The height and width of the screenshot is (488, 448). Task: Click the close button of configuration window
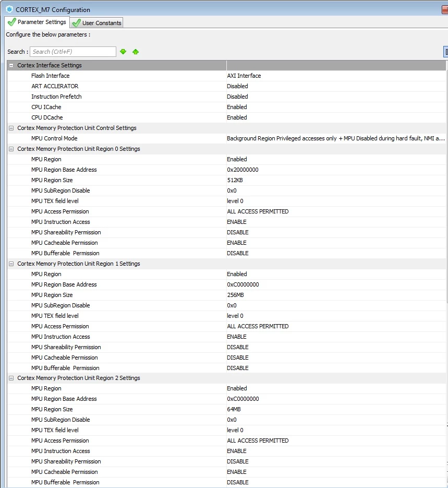pos(445,9)
